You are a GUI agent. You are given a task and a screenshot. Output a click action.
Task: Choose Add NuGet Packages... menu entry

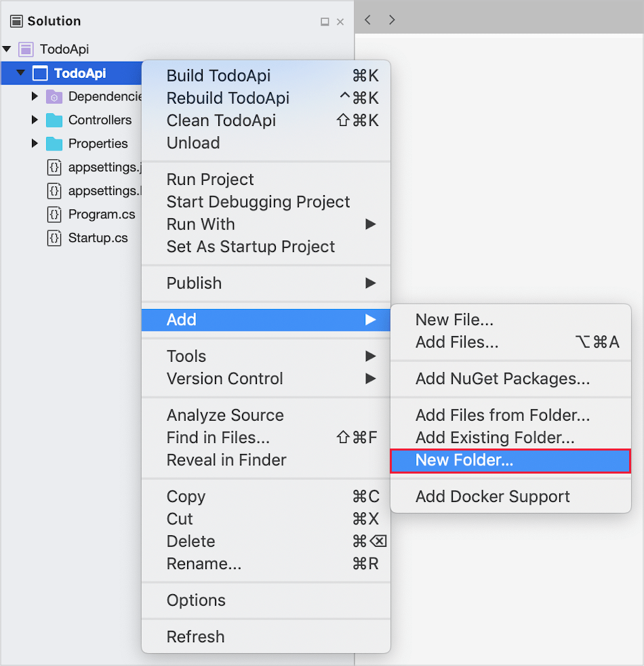(502, 379)
